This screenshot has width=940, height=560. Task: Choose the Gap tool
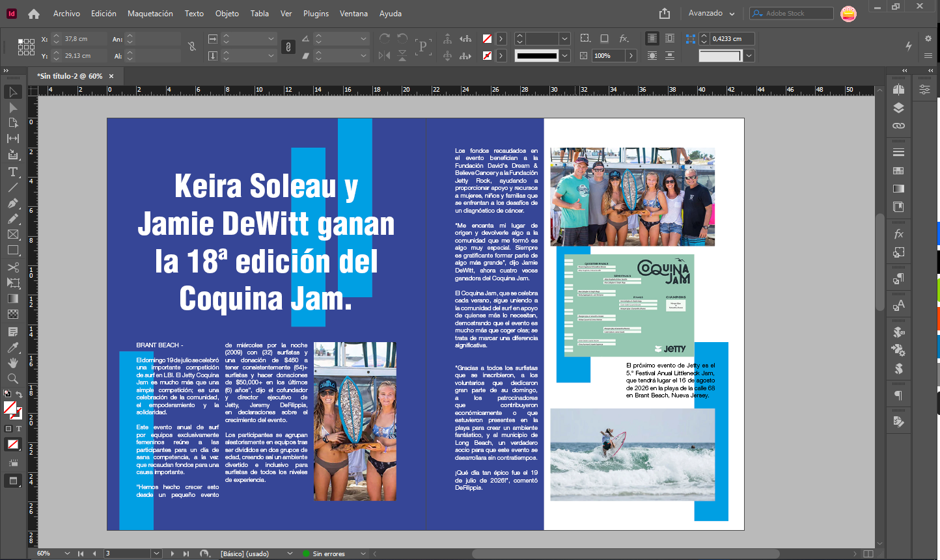pyautogui.click(x=12, y=139)
